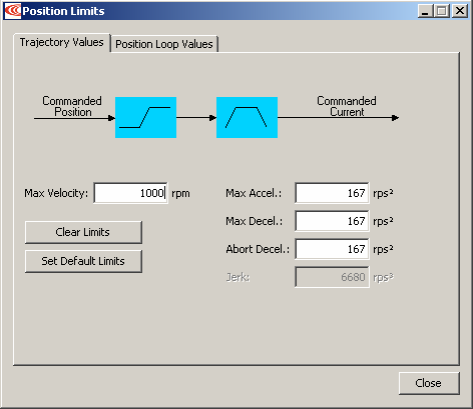Viewport: 473px width, 409px height.
Task: Click the Position Limits window title
Action: pos(63,11)
